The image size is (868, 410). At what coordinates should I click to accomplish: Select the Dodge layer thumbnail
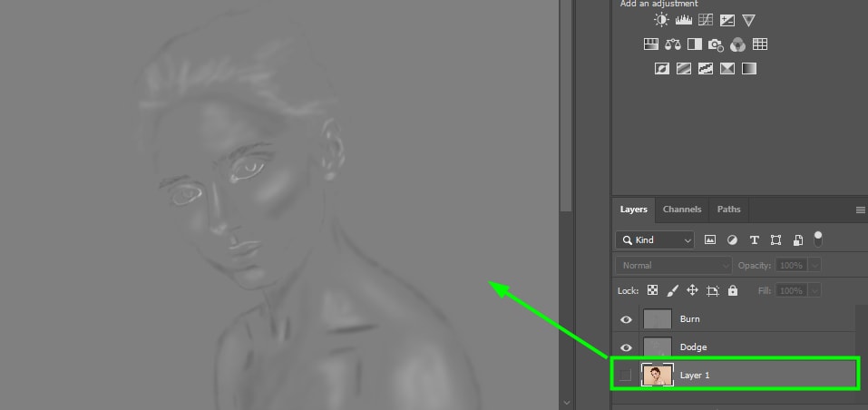point(658,347)
